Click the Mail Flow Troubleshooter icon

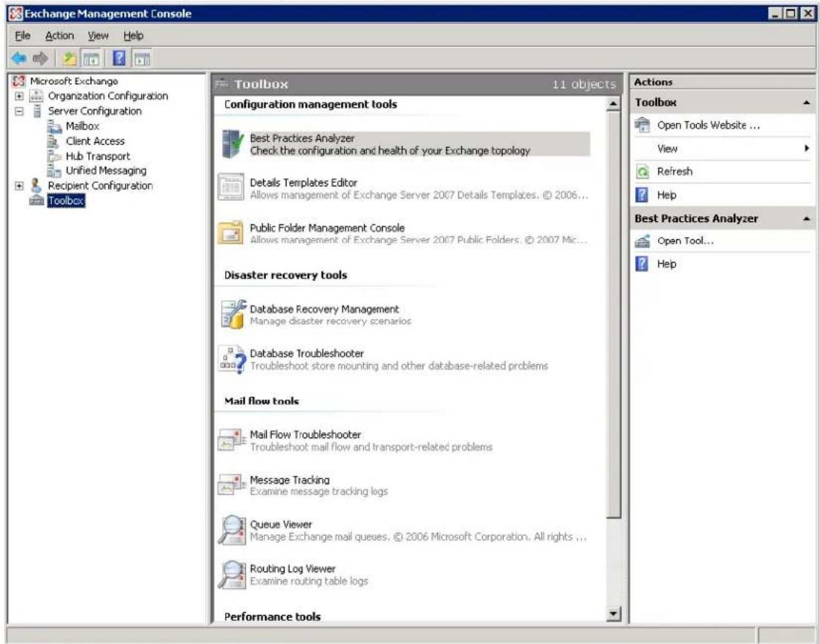[x=232, y=440]
